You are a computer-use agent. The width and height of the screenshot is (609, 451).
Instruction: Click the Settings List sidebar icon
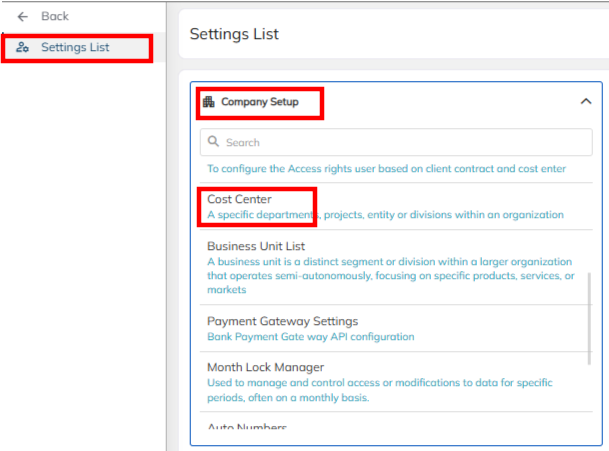23,47
